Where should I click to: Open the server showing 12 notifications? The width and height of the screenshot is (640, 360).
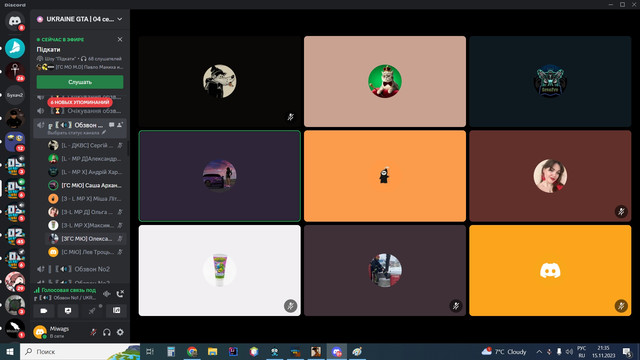point(15,142)
